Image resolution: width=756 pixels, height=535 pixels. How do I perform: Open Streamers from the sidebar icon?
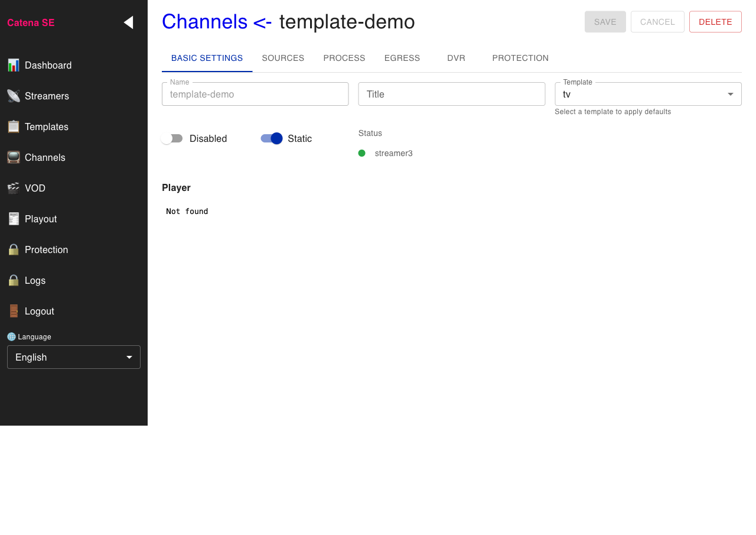pos(13,96)
